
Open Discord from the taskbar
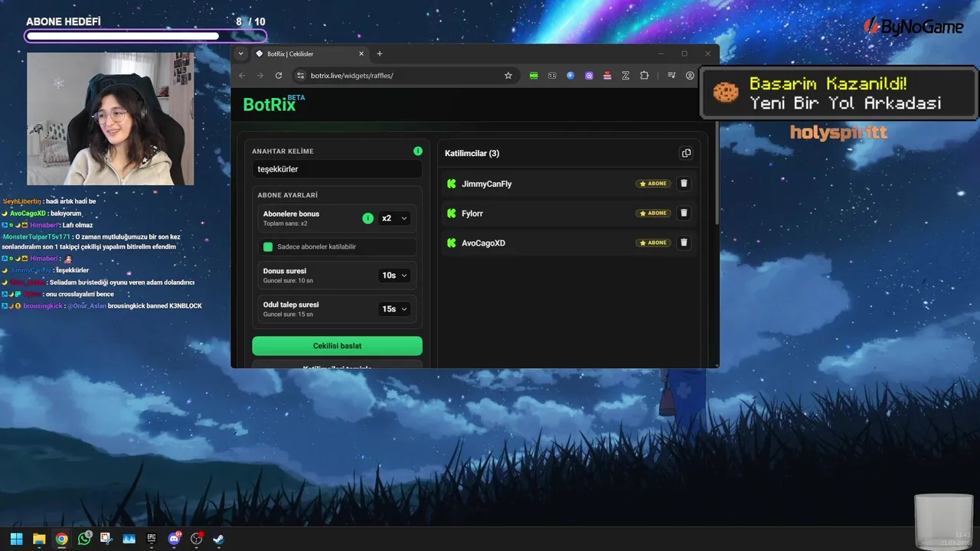click(174, 539)
